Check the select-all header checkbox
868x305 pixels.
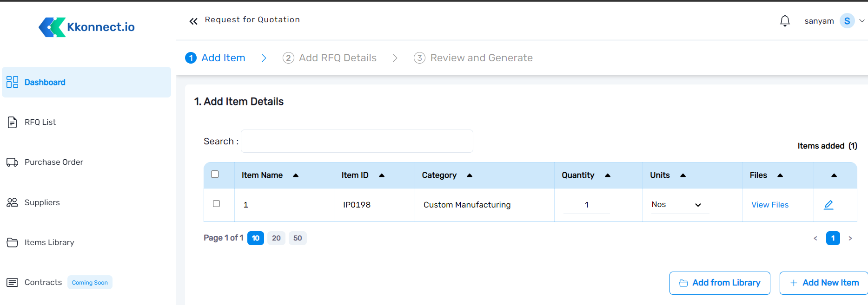[215, 174]
